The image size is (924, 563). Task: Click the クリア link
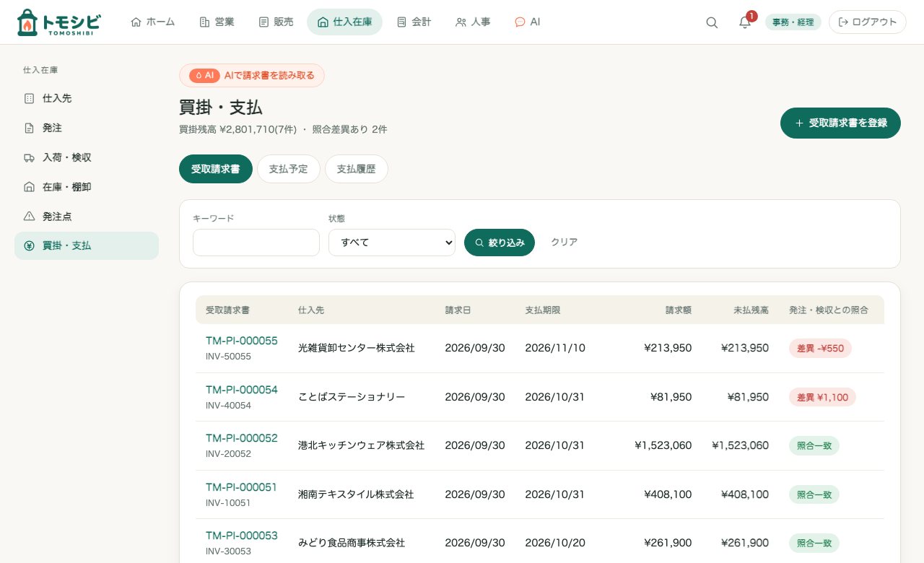click(565, 243)
